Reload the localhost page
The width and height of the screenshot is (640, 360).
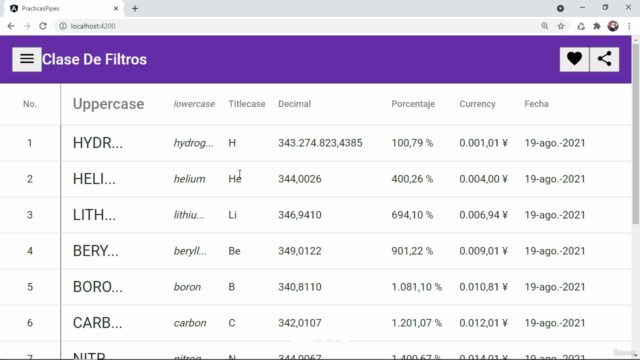click(43, 26)
